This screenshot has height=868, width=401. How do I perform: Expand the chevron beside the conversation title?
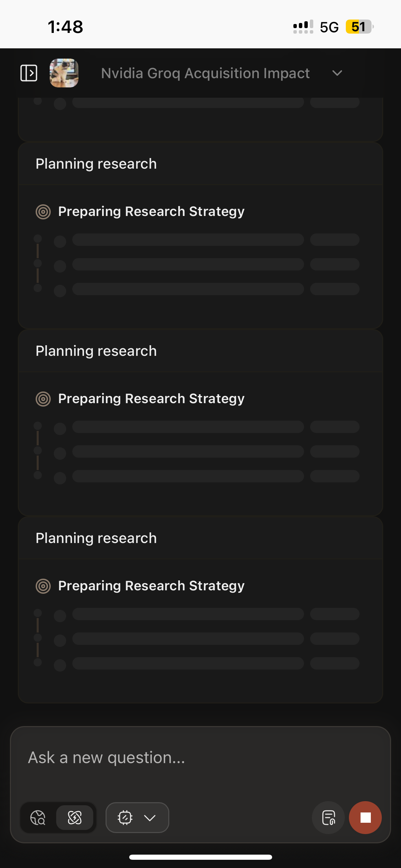pyautogui.click(x=337, y=73)
